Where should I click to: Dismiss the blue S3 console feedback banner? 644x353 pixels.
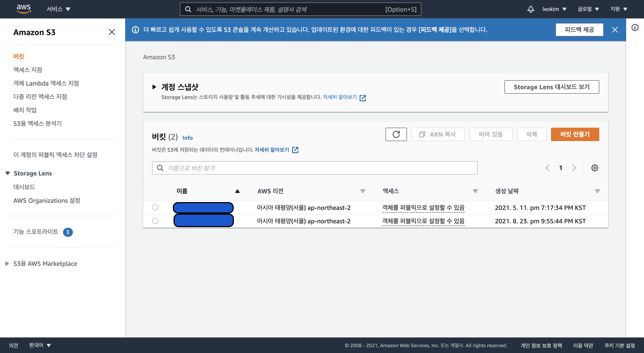[615, 30]
